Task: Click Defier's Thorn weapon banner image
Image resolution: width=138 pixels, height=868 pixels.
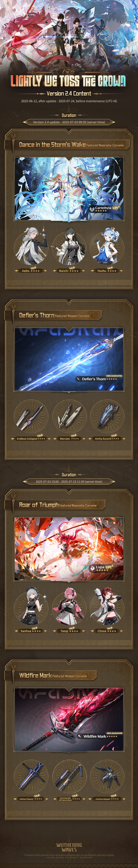Action: coord(69,359)
